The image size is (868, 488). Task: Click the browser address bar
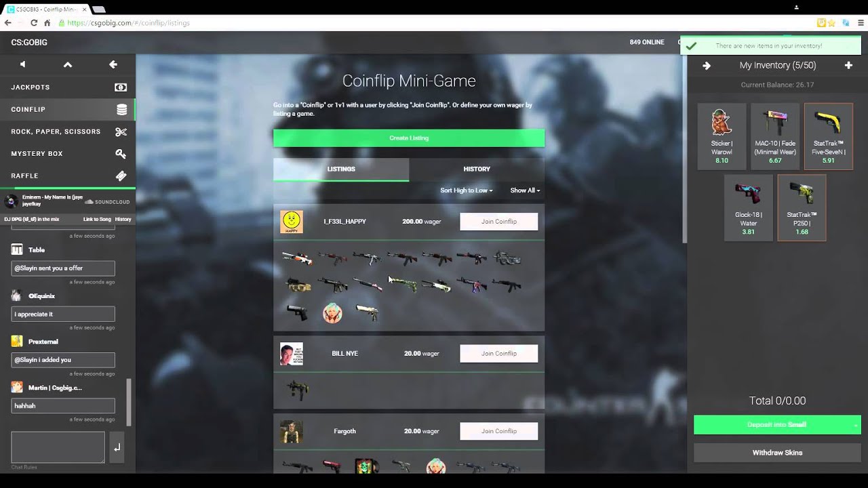point(434,23)
